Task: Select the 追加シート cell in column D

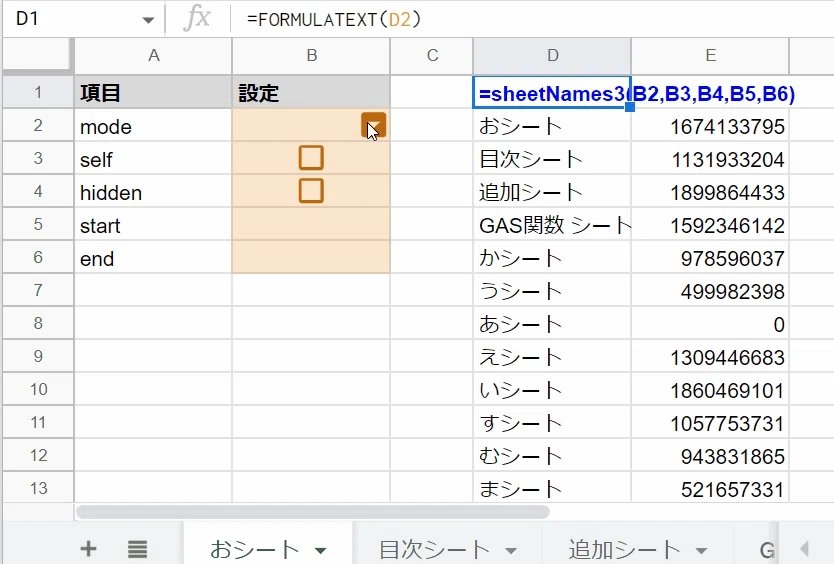Action: coord(552,191)
